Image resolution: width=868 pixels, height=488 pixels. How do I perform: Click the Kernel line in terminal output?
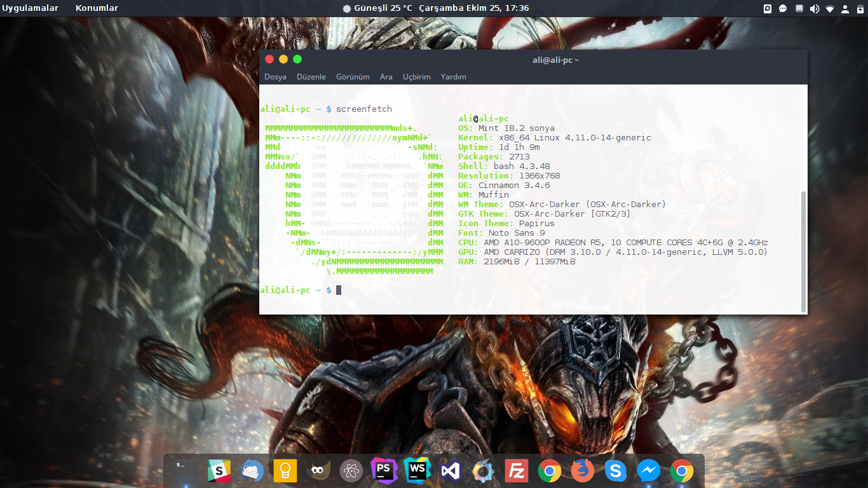[x=555, y=138]
